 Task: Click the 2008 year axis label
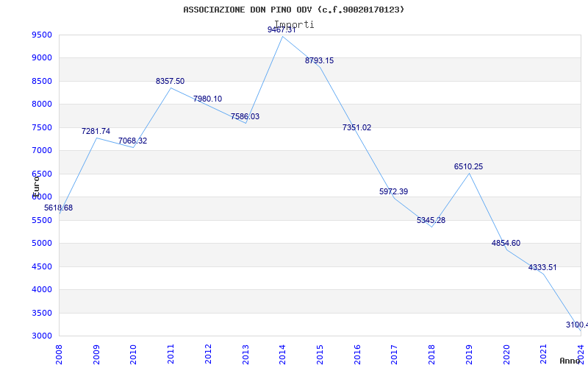click(59, 354)
